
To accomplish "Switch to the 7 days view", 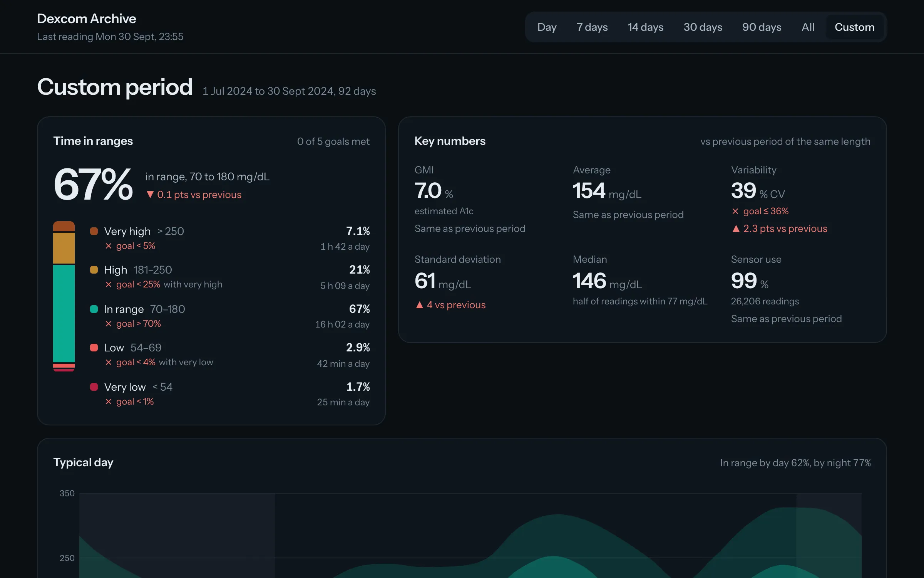I will [x=592, y=27].
